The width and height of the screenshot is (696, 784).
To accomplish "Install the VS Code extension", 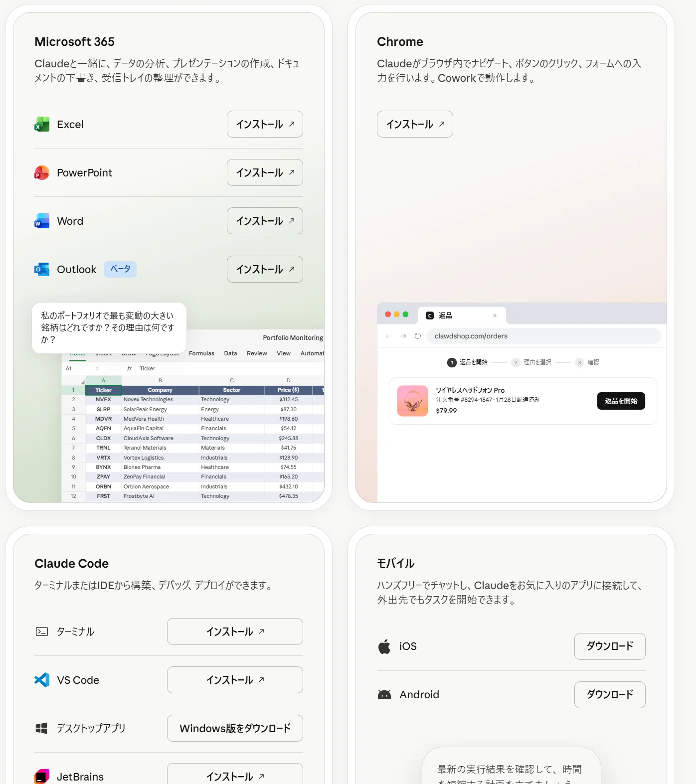I will pos(235,680).
